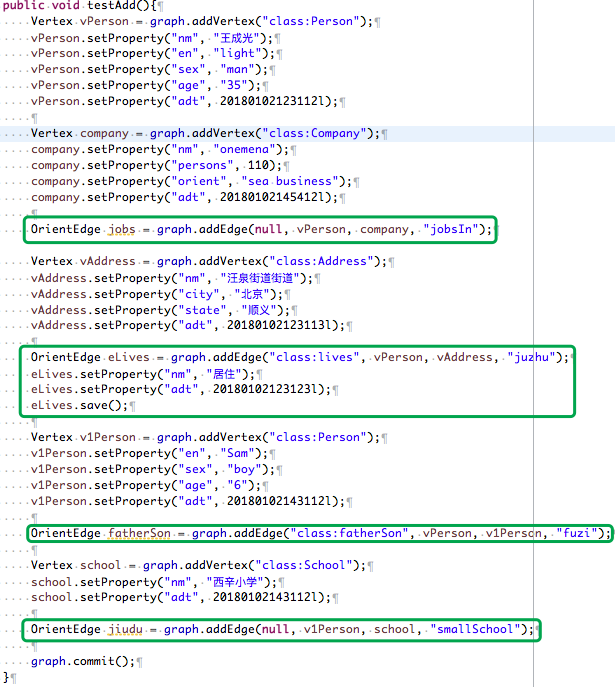Click the eLives "nm" setProperty line

(x=142, y=374)
